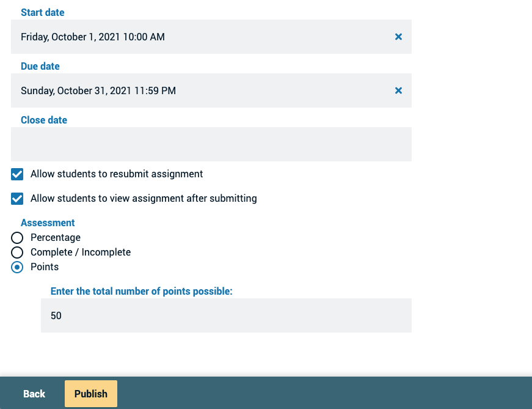Uncheck Allow students to view assignment after submitting
The image size is (532, 409).
[x=17, y=199]
